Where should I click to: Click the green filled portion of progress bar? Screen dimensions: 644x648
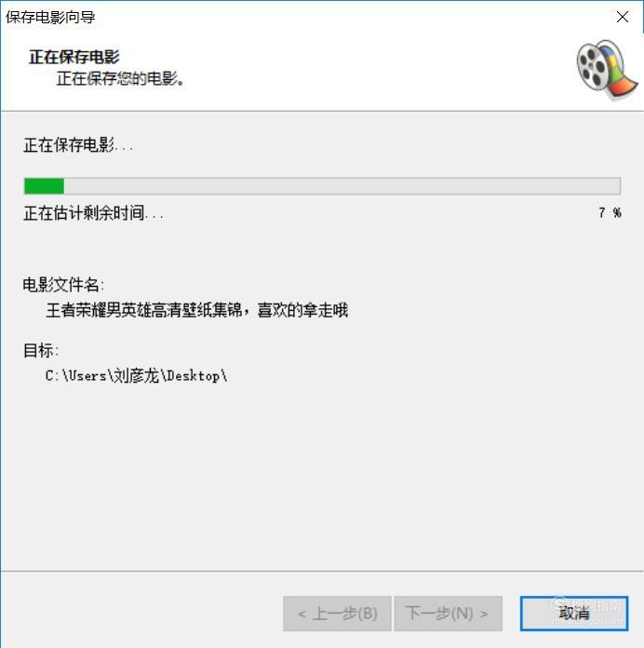(44, 186)
